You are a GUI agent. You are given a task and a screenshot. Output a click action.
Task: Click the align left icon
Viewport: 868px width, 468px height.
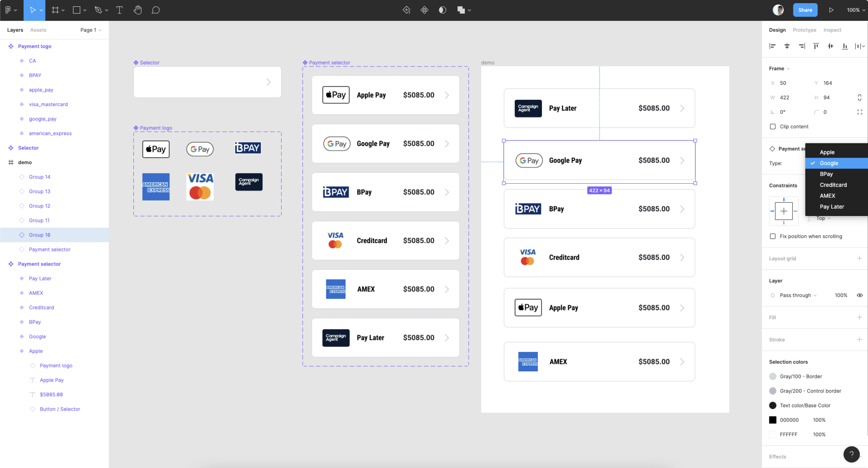[x=772, y=46]
